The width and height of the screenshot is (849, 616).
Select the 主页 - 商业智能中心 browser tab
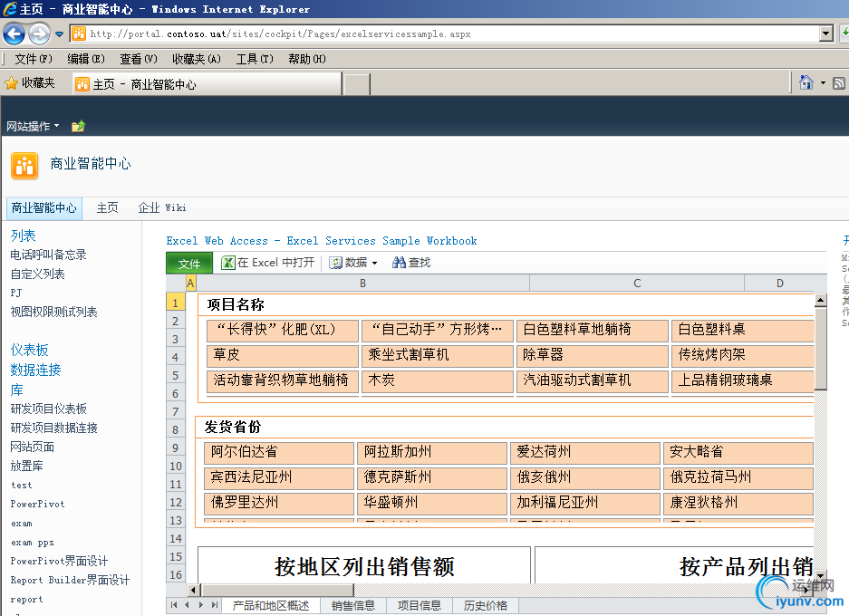click(207, 84)
